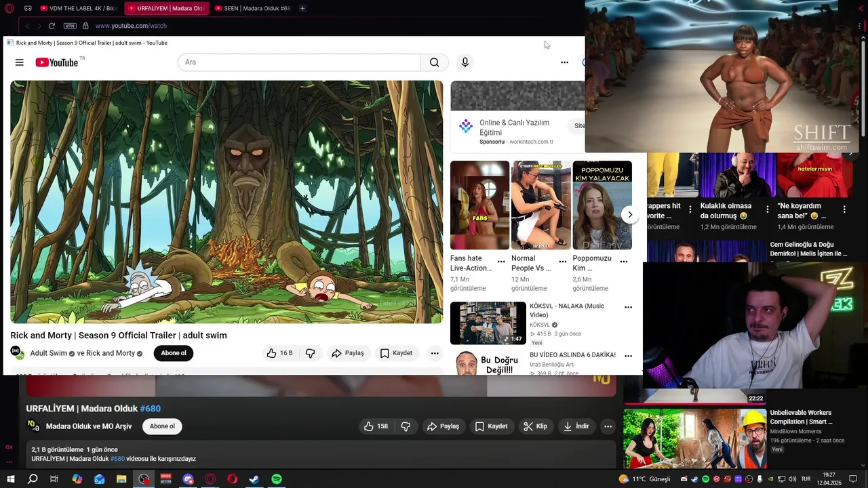This screenshot has height=488, width=868.
Task: Open options for Normal People Vs short
Action: click(x=562, y=262)
